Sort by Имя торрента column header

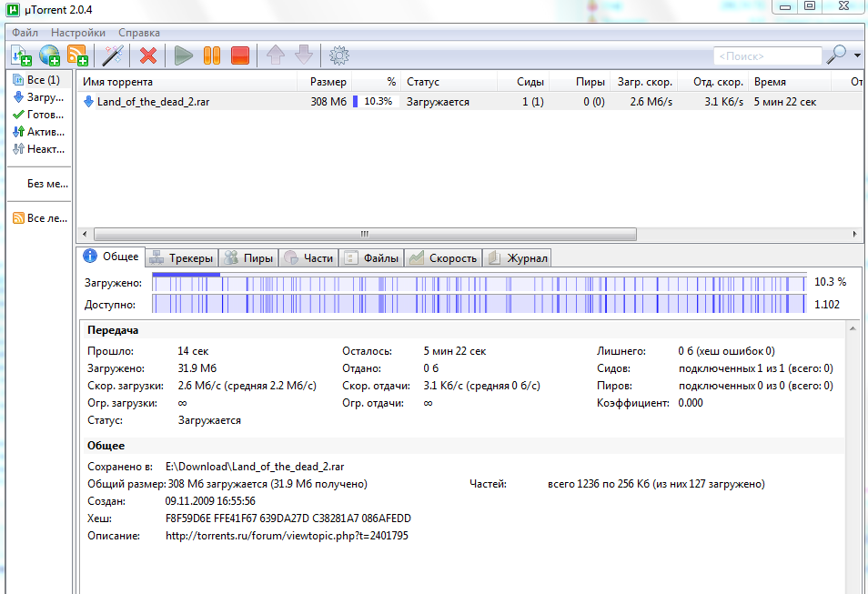[187, 82]
